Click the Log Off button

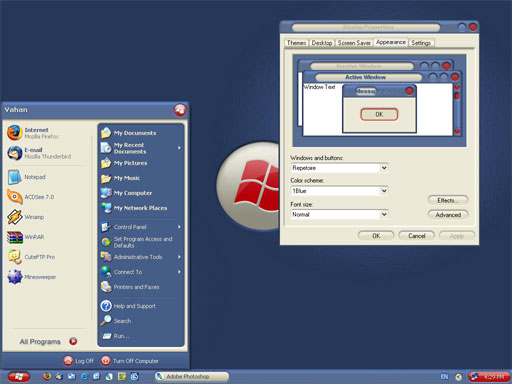pos(79,361)
